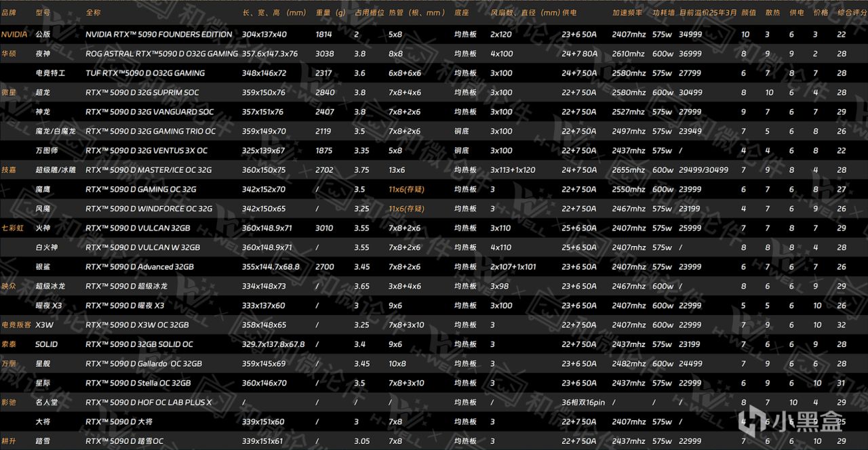Select the 2610mhz boost clock cell
This screenshot has height=450, width=868.
(x=629, y=54)
